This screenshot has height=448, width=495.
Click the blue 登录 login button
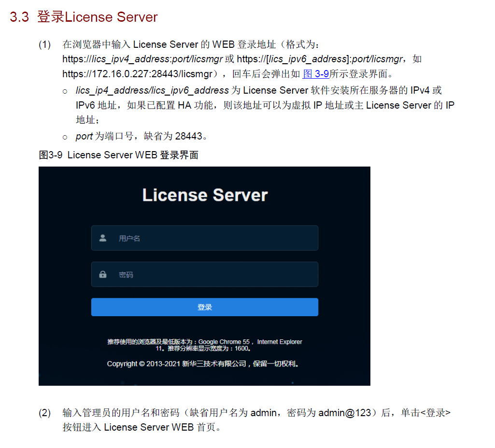205,307
